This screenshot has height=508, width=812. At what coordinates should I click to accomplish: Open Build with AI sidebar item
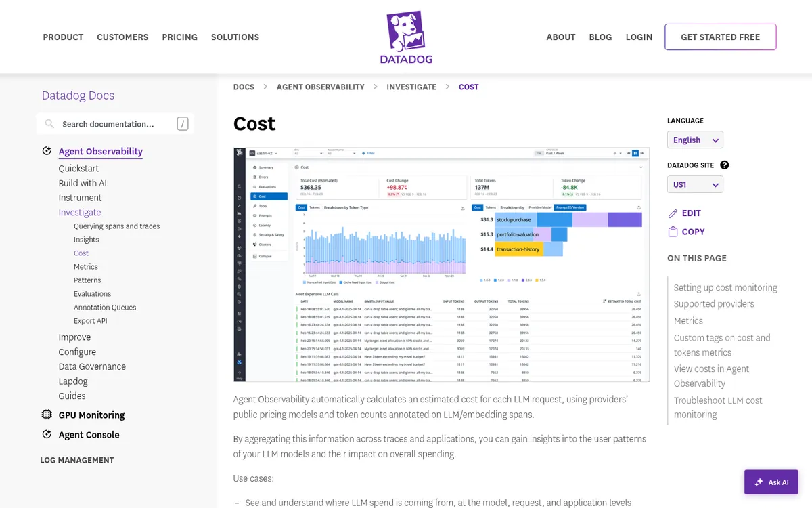pyautogui.click(x=83, y=183)
